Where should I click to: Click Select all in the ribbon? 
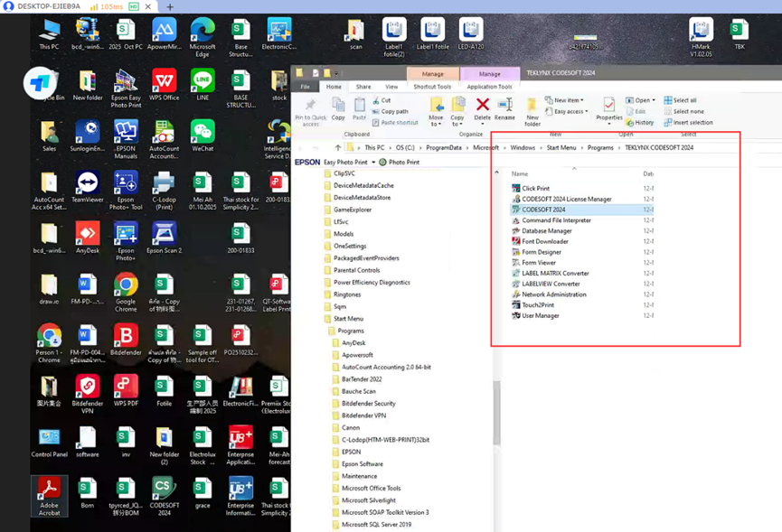(x=684, y=100)
